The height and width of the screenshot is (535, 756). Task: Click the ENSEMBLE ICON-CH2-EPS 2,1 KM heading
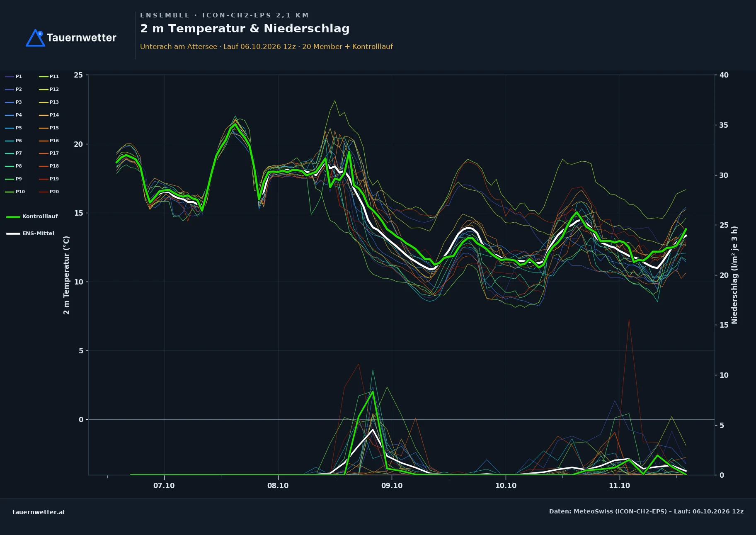coord(224,15)
